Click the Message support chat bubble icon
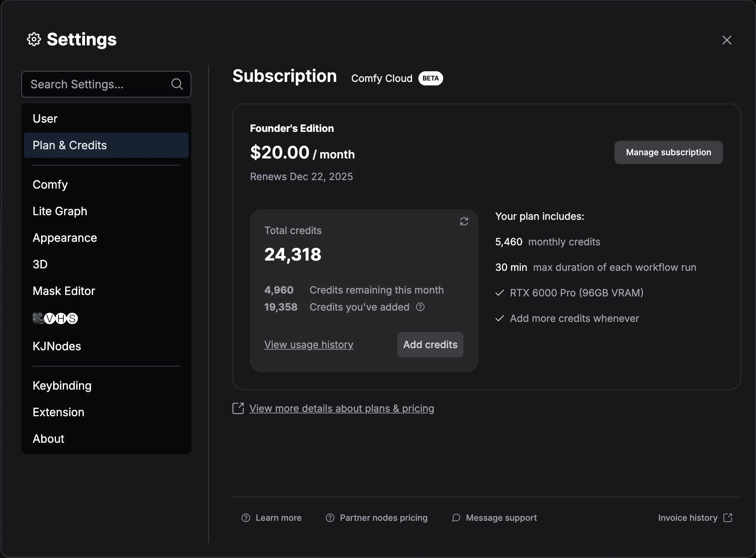Screen dimensions: 756x558 point(456,518)
